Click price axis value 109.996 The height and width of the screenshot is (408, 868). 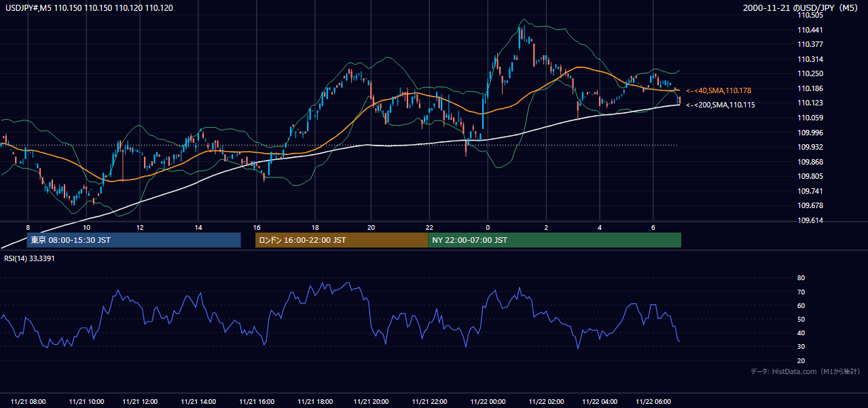pos(810,133)
